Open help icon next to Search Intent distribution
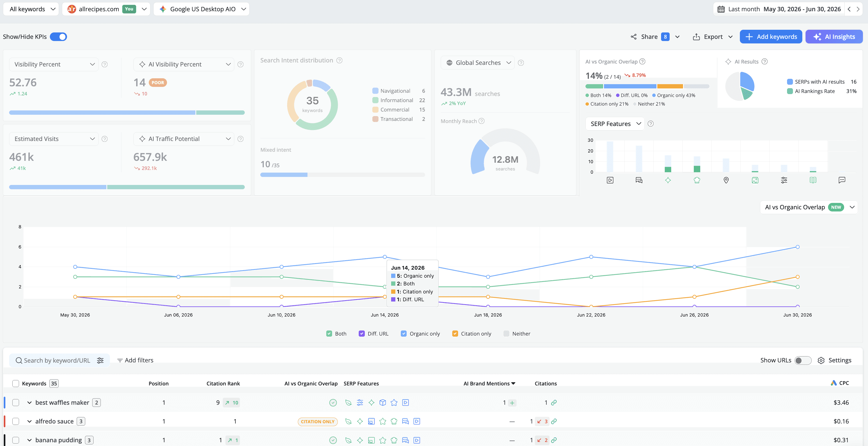This screenshot has height=446, width=868. click(x=340, y=60)
